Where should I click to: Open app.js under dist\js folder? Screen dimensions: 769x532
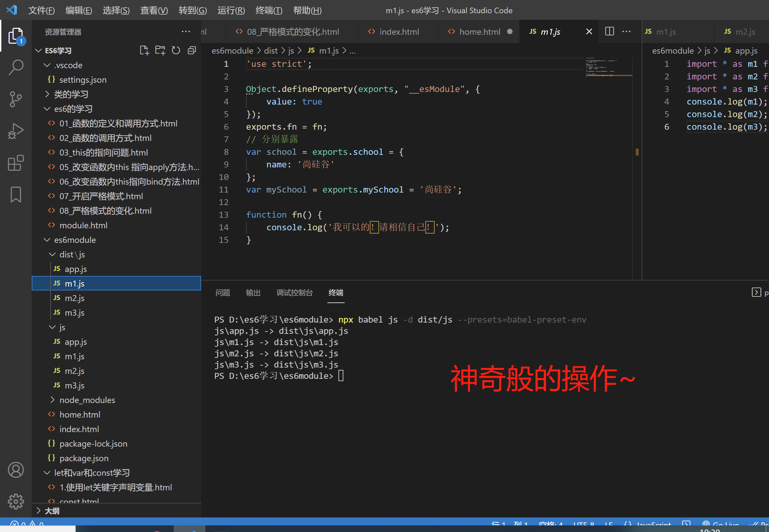(x=117, y=269)
